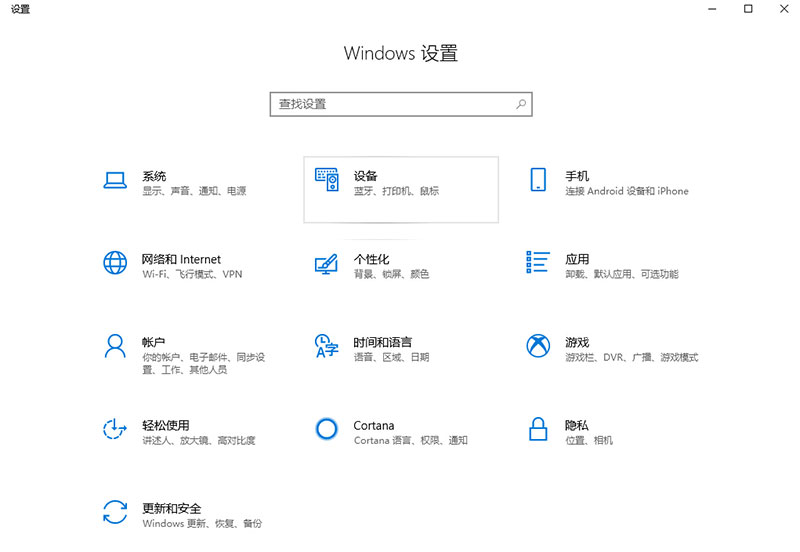Click the 系统 laptop icon
Viewport: 800px width, 552px height.
click(115, 180)
